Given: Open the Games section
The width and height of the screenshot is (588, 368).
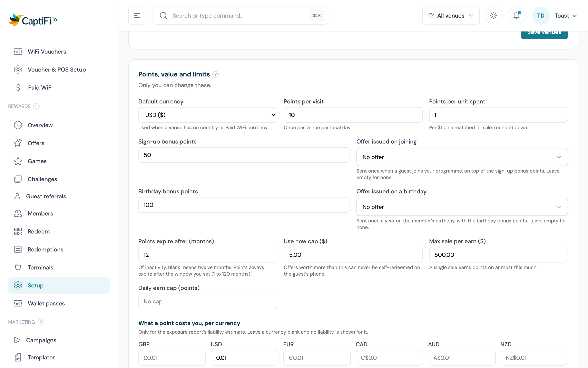Looking at the screenshot, I should [59, 161].
